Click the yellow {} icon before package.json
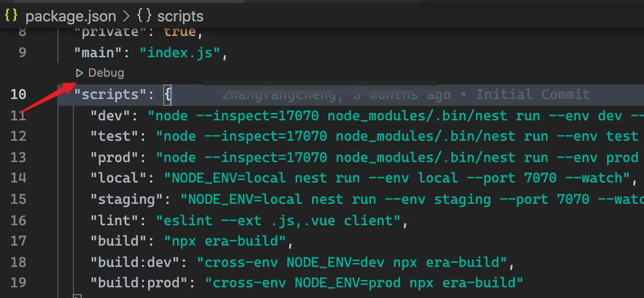 pos(11,16)
